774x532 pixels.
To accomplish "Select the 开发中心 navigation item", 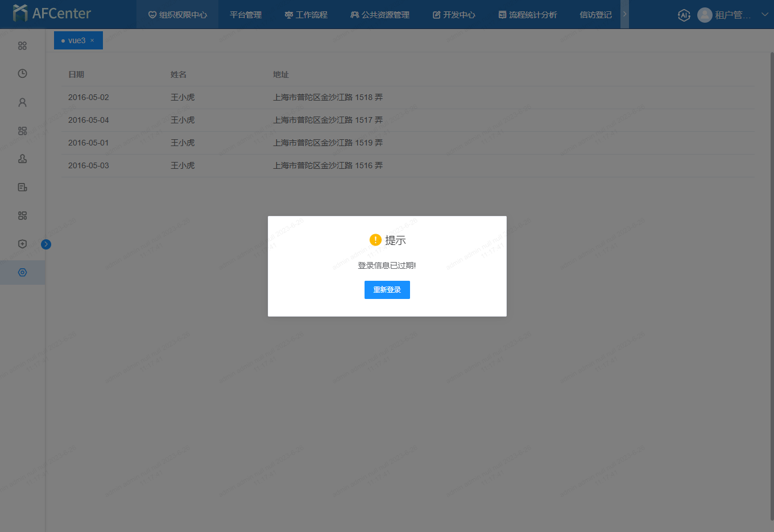I will (x=454, y=15).
